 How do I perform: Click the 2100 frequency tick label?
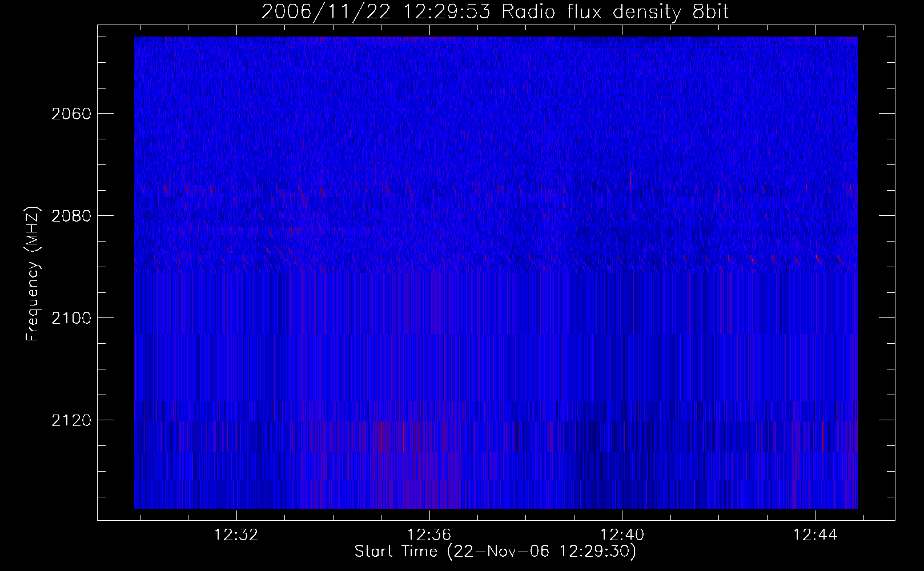pyautogui.click(x=71, y=318)
